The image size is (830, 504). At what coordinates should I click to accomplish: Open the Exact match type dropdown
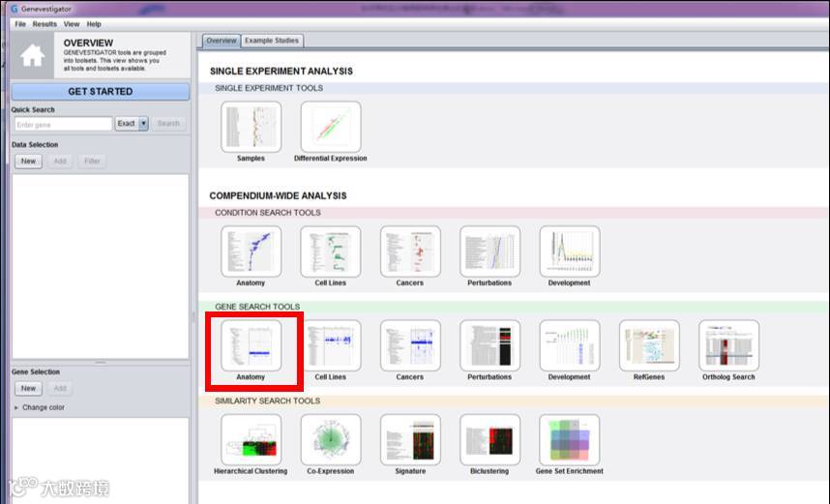coord(132,124)
